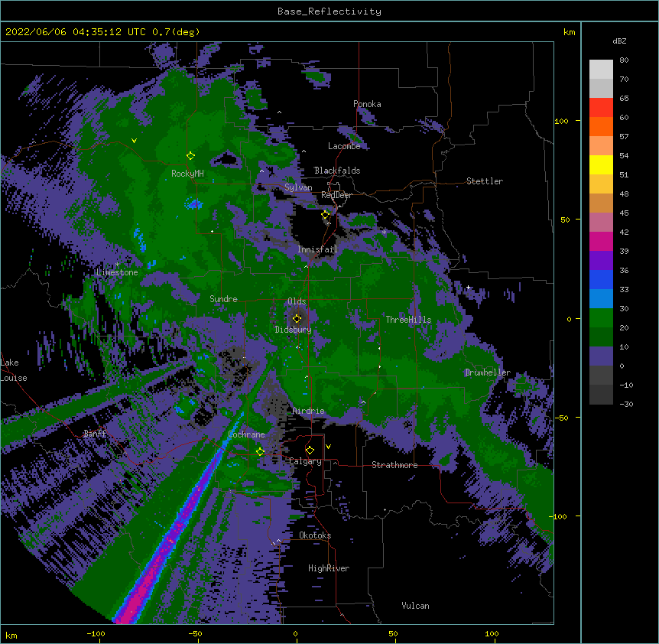Click the Cochrane town label

click(246, 434)
